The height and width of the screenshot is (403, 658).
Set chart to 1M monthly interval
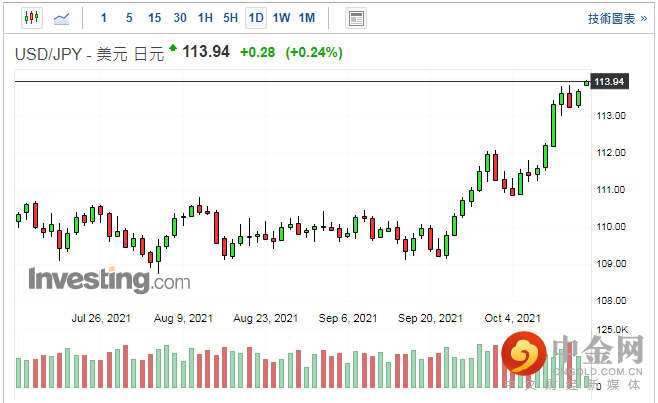point(307,18)
